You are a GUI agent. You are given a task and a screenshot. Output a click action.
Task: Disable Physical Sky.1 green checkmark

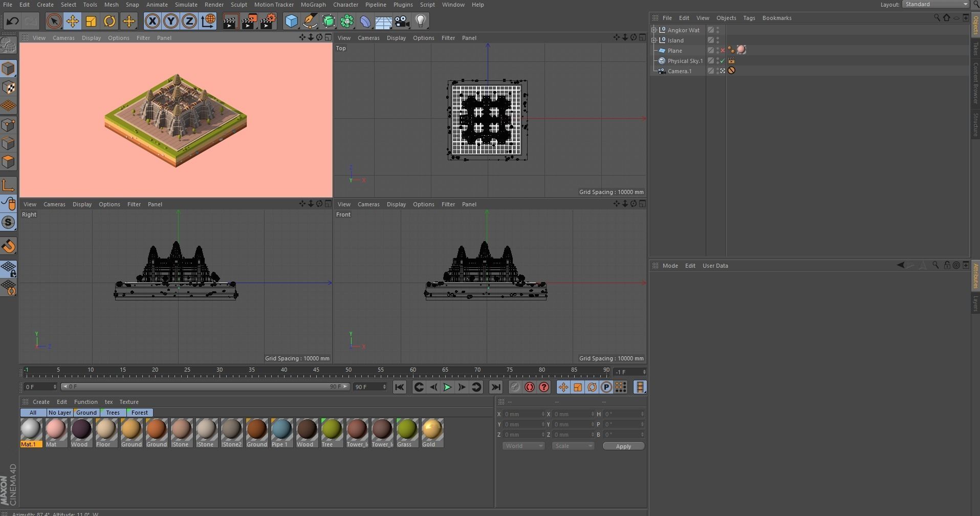coord(723,61)
